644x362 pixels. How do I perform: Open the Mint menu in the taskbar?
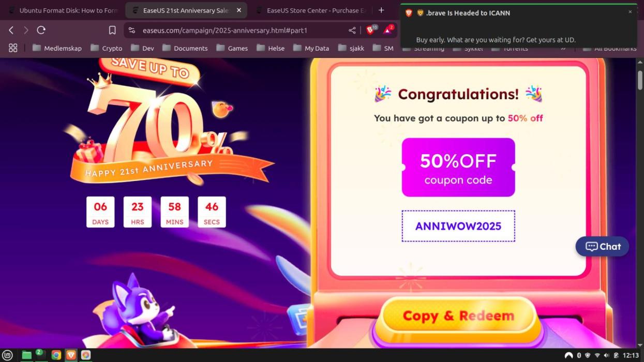[x=8, y=355]
